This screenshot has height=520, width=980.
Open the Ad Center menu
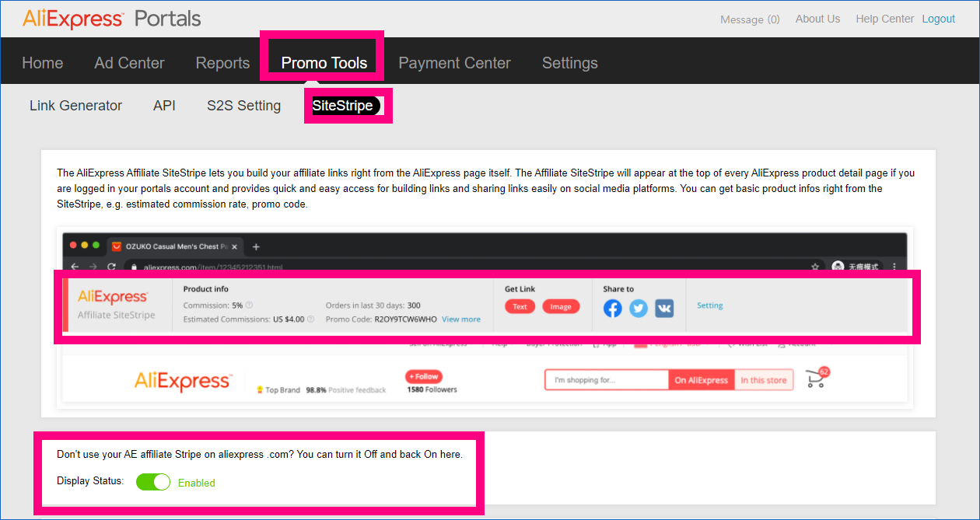(130, 63)
